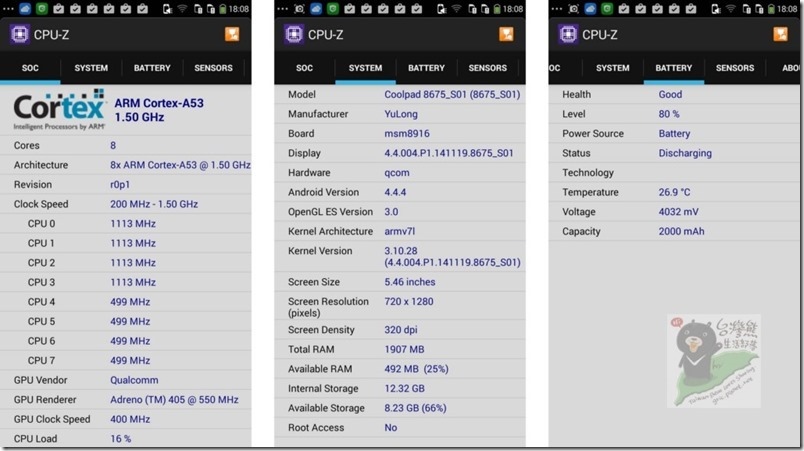Switch to the SOC tab in the middle screenshot
Screen dimensions: 804x451
pyautogui.click(x=304, y=68)
